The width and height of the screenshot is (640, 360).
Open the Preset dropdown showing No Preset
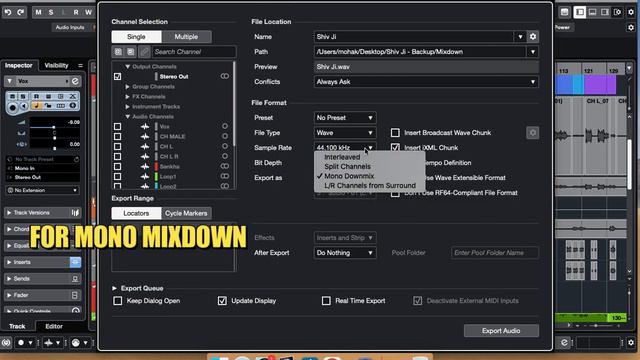point(345,118)
